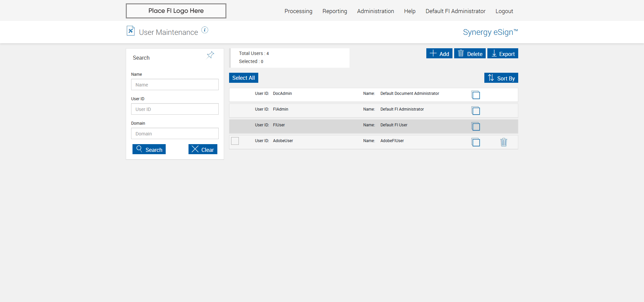The width and height of the screenshot is (644, 302).
Task: Click the User Maintenance page icon
Action: (130, 31)
